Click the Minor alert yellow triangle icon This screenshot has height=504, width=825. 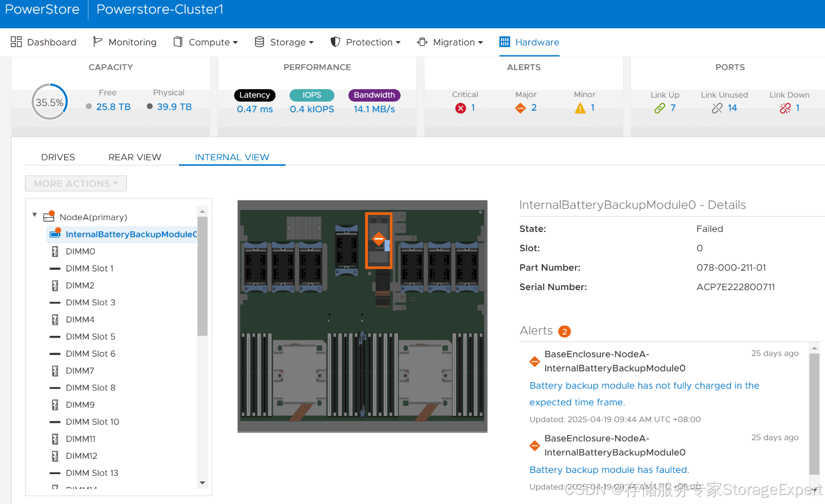click(580, 108)
